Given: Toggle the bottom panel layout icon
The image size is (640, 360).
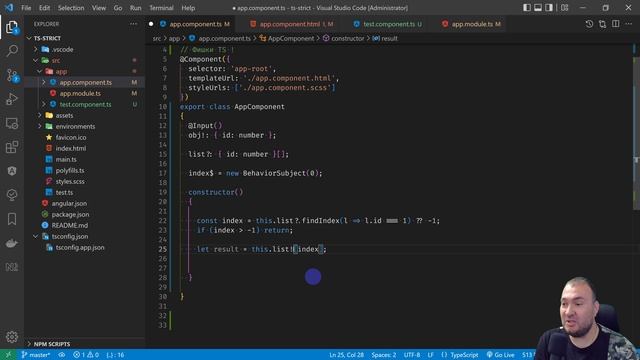Looking at the screenshot, I should click(x=538, y=8).
